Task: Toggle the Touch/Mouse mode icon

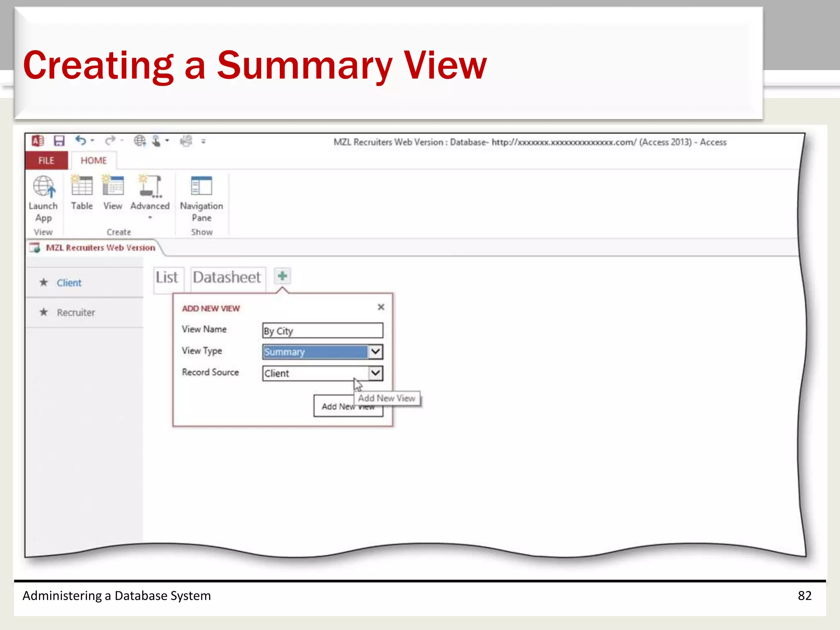Action: [x=156, y=141]
